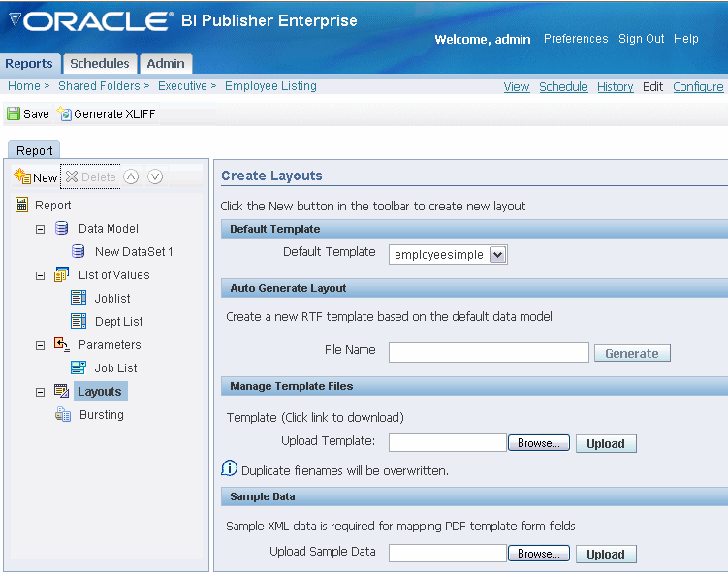
Task: Switch to the Schedules tab
Action: point(100,64)
